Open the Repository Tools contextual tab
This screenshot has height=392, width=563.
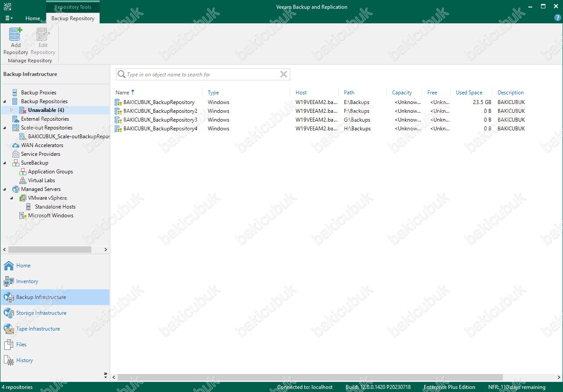(73, 7)
